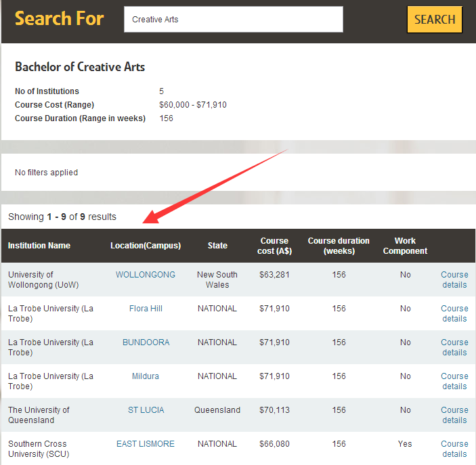Click the Location(Campus) column header
The width and height of the screenshot is (476, 465).
[146, 246]
